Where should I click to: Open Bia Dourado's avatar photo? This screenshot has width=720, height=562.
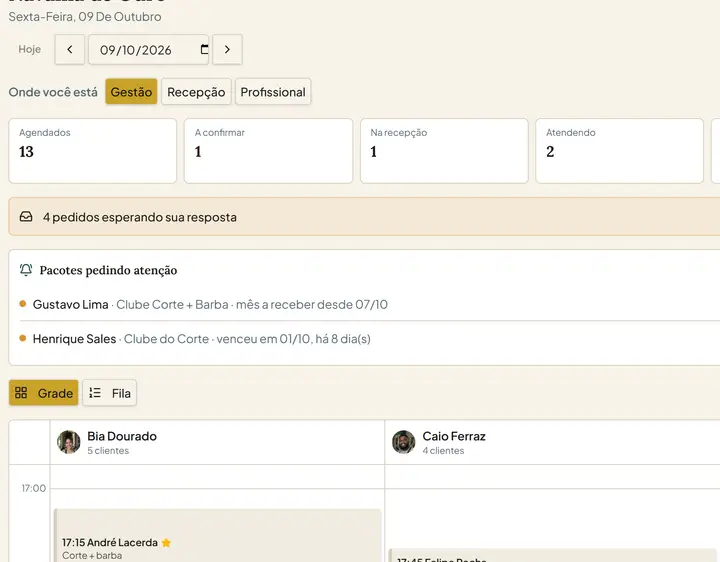pyautogui.click(x=69, y=442)
